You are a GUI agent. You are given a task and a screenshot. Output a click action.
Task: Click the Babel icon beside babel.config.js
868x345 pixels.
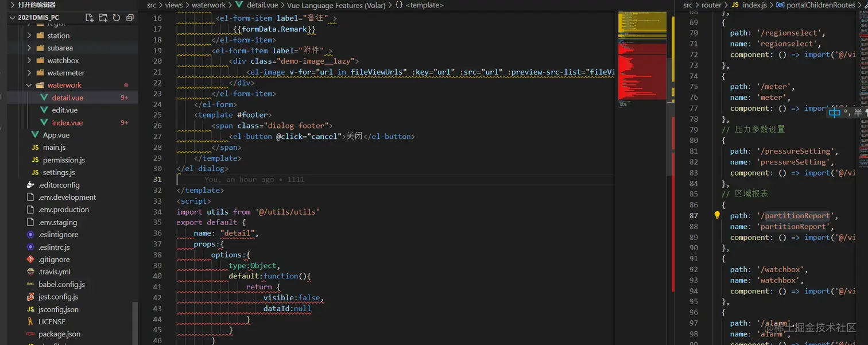click(31, 284)
